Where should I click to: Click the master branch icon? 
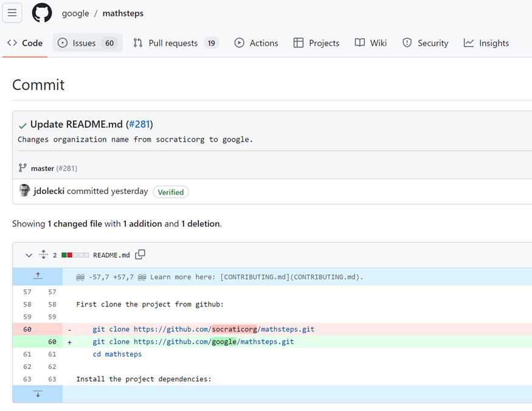(22, 168)
